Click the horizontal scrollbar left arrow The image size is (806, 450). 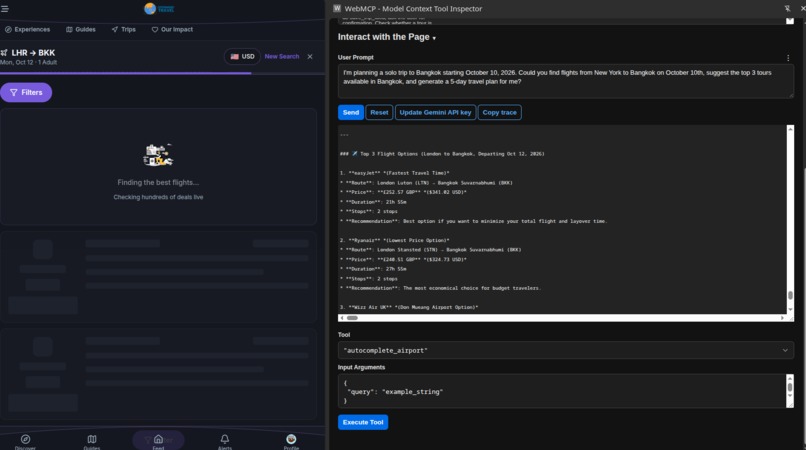point(342,318)
